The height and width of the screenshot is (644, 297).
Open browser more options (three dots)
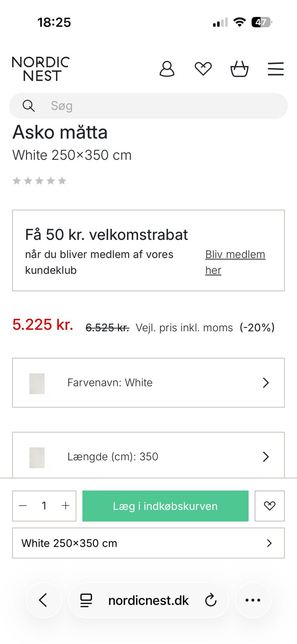[x=253, y=600]
